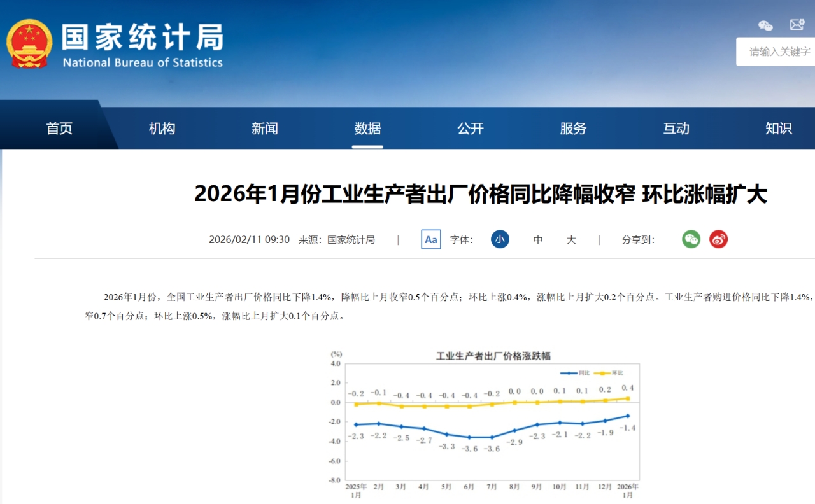
Task: Select the small font size 小
Action: click(x=500, y=239)
